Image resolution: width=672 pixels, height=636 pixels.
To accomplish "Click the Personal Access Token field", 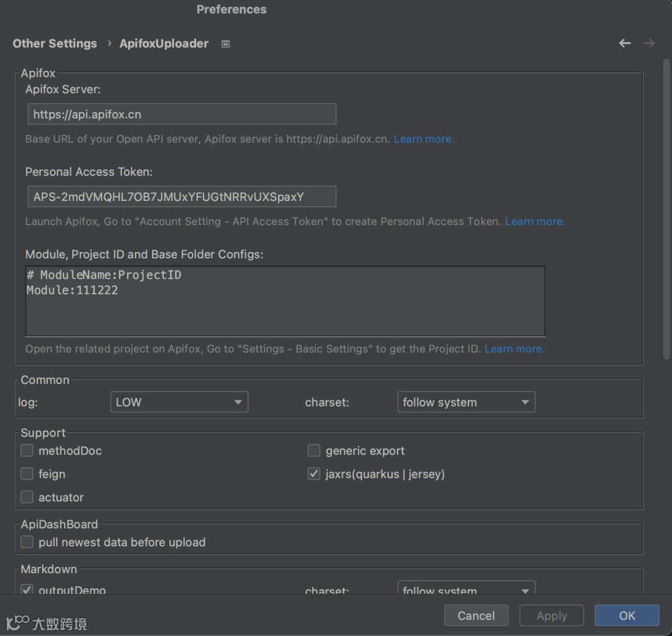I will [x=182, y=197].
